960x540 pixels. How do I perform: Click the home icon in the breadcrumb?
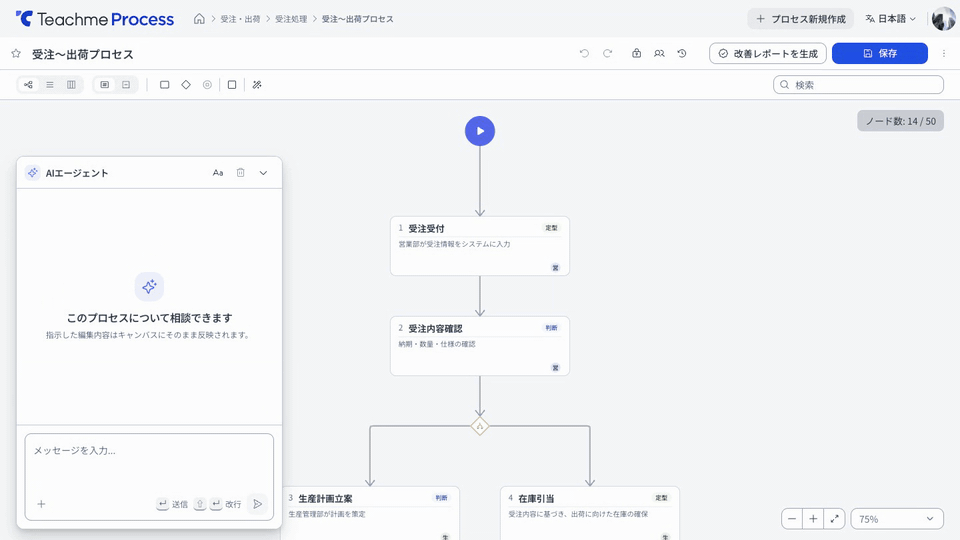pos(199,19)
